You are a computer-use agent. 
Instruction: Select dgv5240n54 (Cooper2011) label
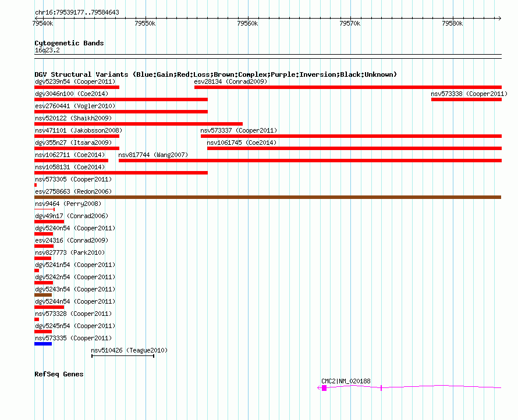[75, 228]
